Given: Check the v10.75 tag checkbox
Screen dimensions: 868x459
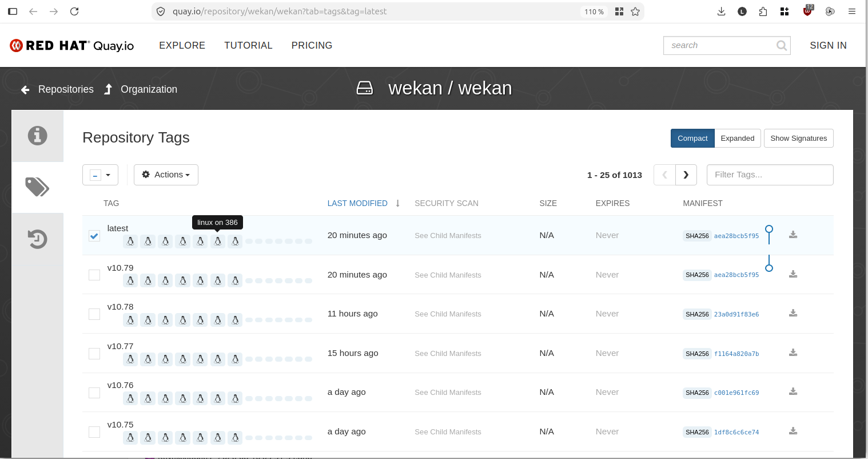Looking at the screenshot, I should [94, 432].
